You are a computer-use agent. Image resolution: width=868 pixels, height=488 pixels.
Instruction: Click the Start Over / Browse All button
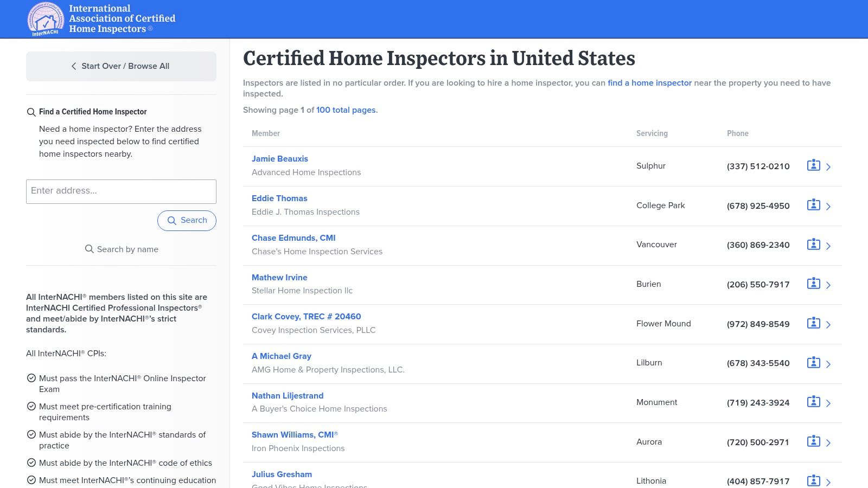click(x=121, y=66)
